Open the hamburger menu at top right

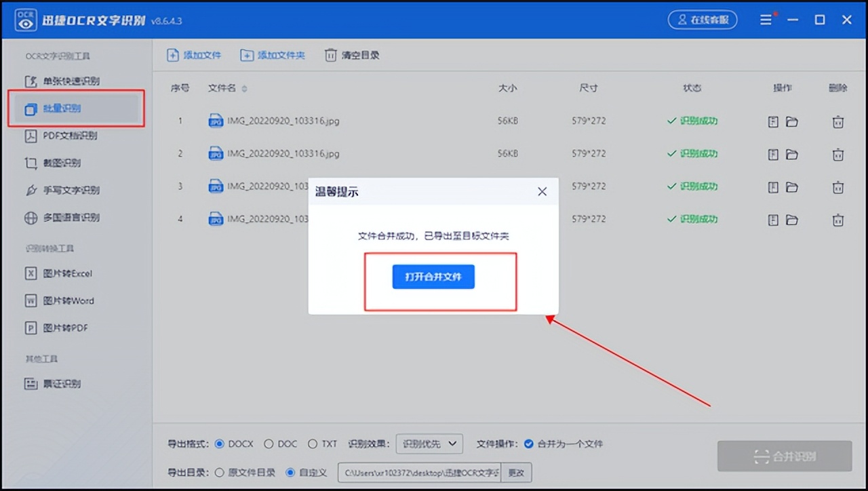coord(766,20)
